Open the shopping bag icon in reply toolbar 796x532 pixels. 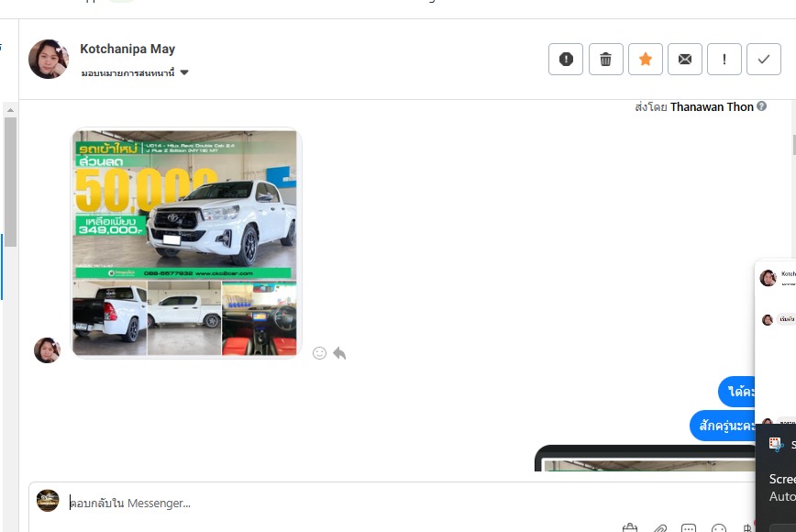[629, 528]
